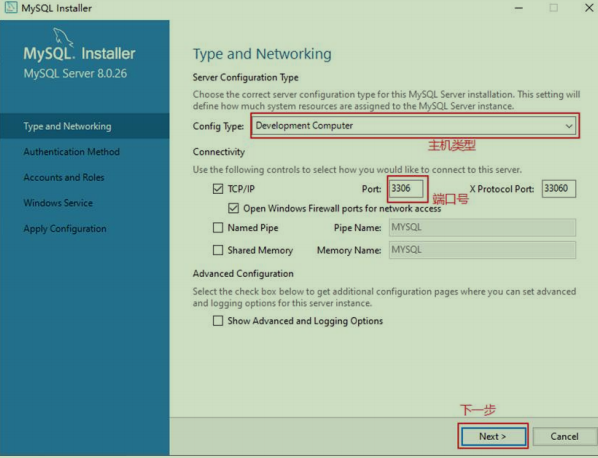598x458 pixels.
Task: Close the MySQL Installer window
Action: click(588, 8)
